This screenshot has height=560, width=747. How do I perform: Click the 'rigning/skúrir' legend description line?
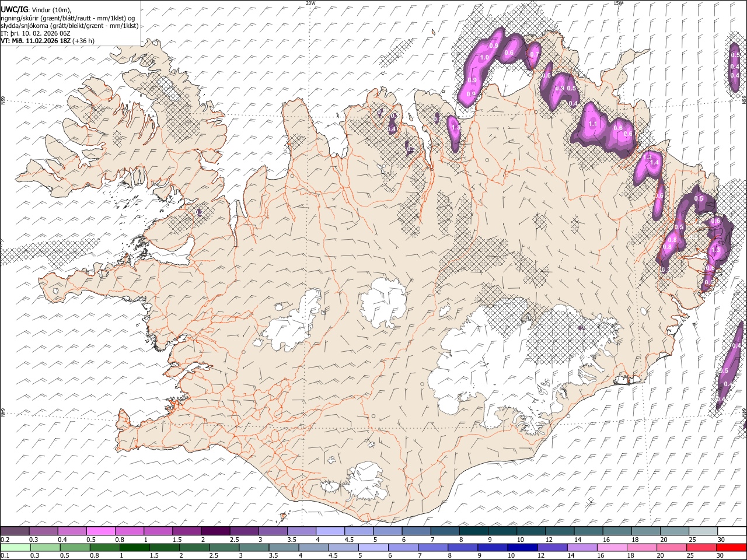69,18
